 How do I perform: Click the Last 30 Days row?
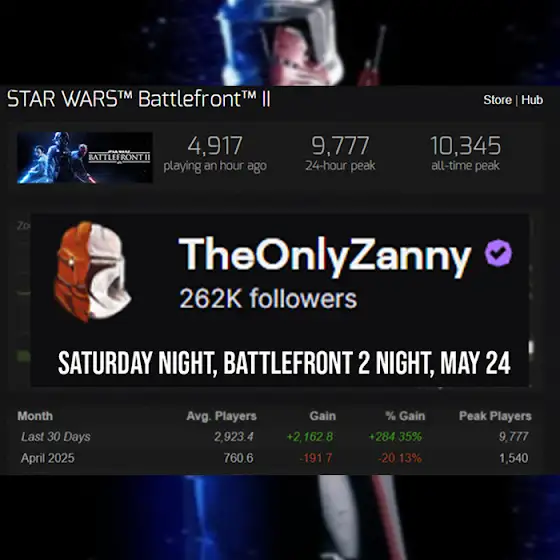point(274,437)
